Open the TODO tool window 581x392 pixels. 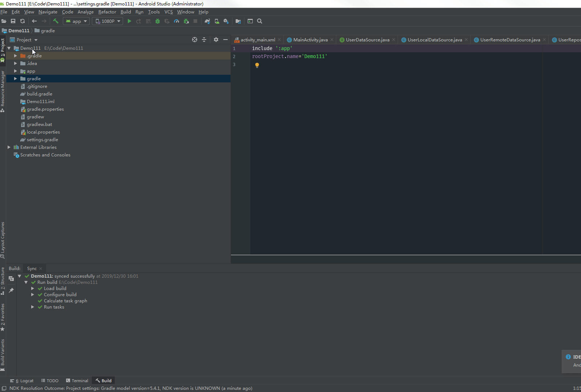coord(50,381)
